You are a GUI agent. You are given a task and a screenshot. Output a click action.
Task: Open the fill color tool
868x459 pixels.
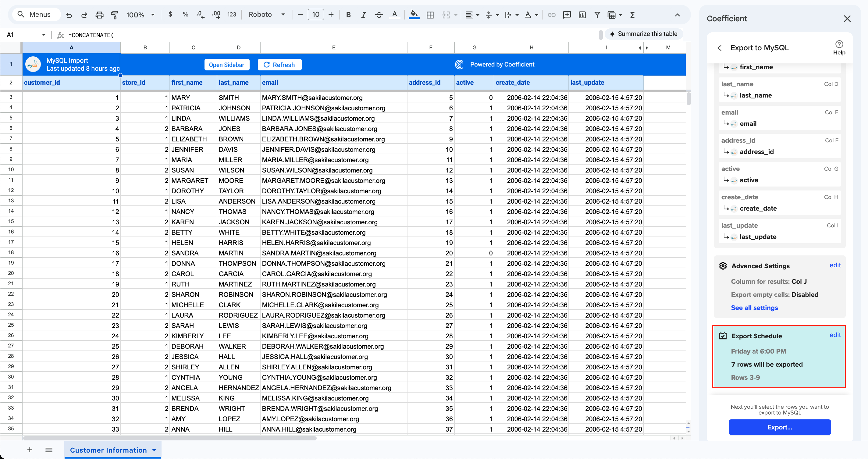click(x=414, y=15)
